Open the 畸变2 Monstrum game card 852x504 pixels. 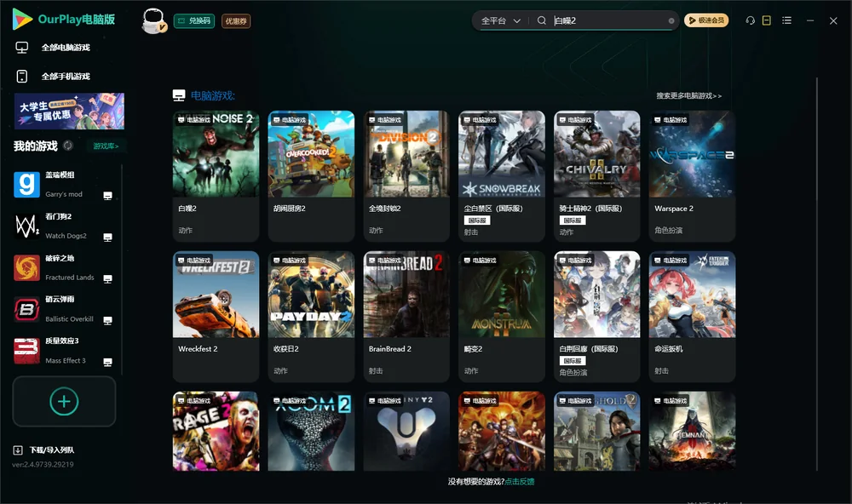[502, 317]
